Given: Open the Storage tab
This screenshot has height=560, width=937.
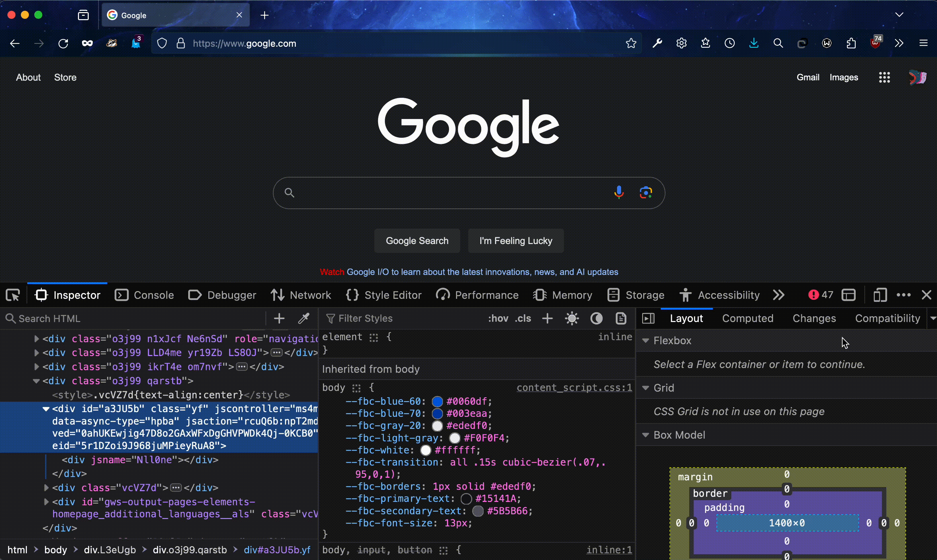Looking at the screenshot, I should pos(636,295).
